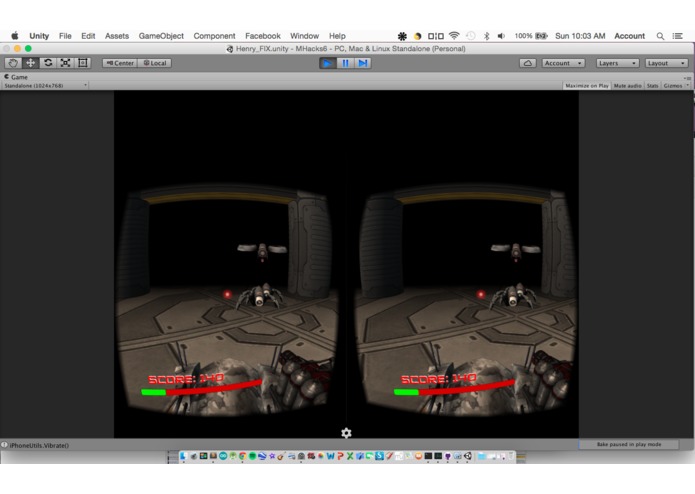Open Microsoft PowerPoint from the Dock
The image size is (695, 494).
340,456
